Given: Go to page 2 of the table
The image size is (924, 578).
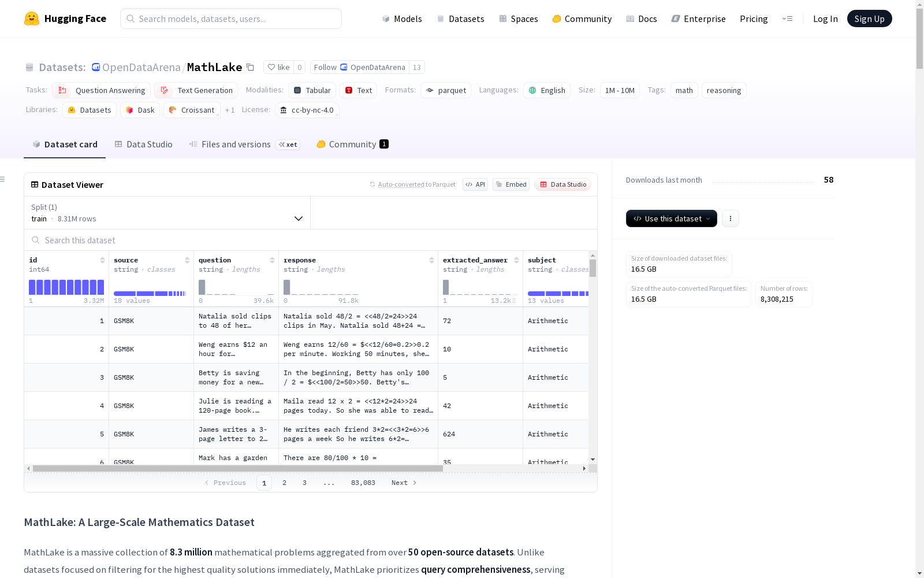Looking at the screenshot, I should pos(284,483).
